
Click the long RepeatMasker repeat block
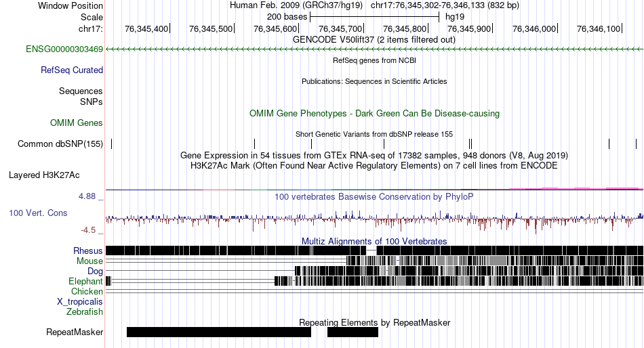(x=219, y=332)
